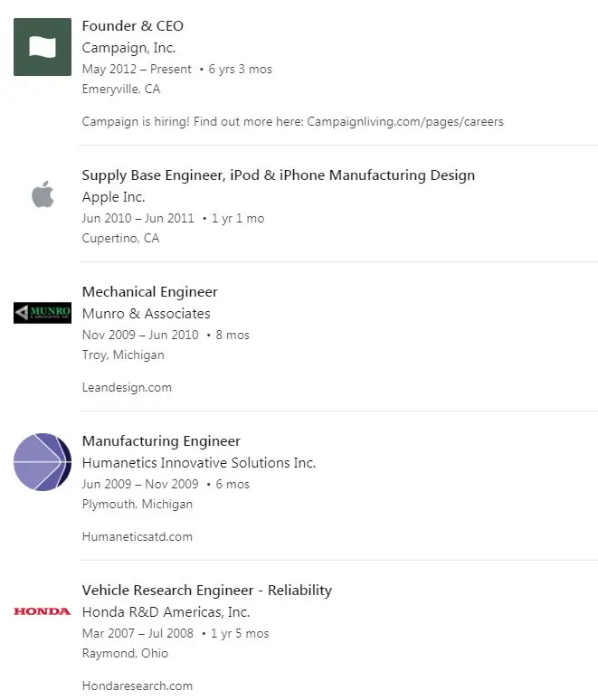Click the Apple logo icon
Viewport: 598px width, 700px height.
43,194
